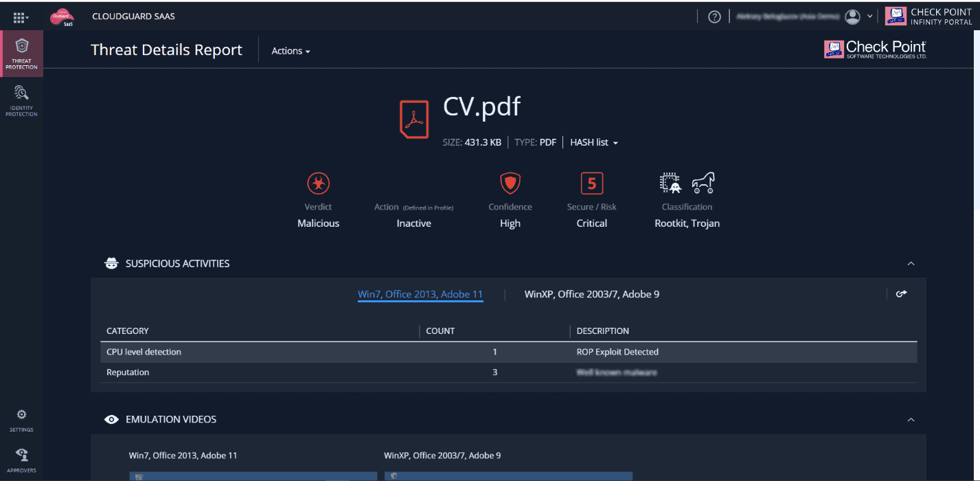
Task: Click the Rootkit classification icon
Action: [x=670, y=183]
